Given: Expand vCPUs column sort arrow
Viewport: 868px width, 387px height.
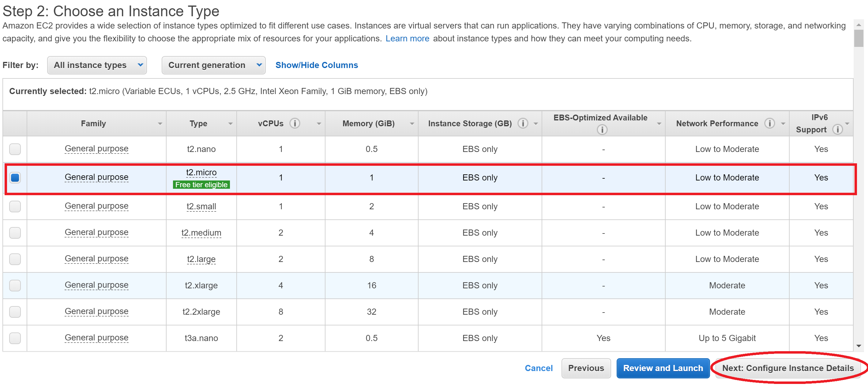Looking at the screenshot, I should (x=319, y=124).
